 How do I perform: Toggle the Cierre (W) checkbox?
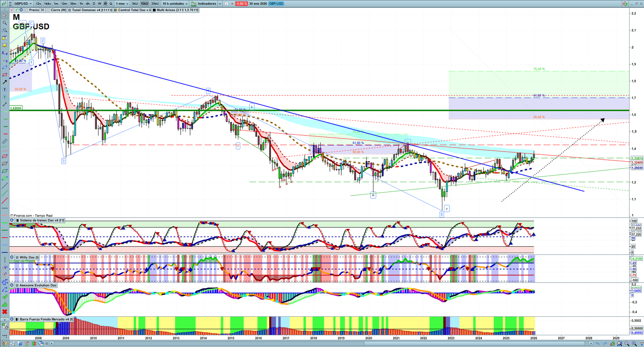pyautogui.click(x=48, y=10)
